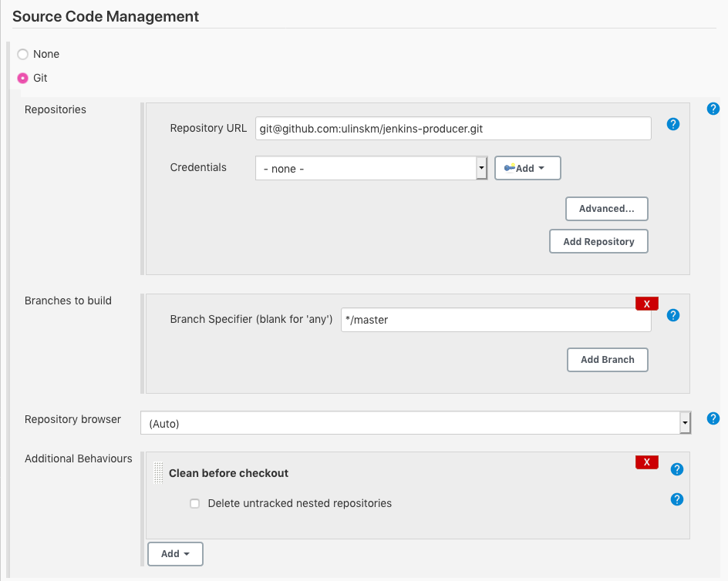Open Advanced repository settings
This screenshot has height=581, width=728.
coord(606,208)
